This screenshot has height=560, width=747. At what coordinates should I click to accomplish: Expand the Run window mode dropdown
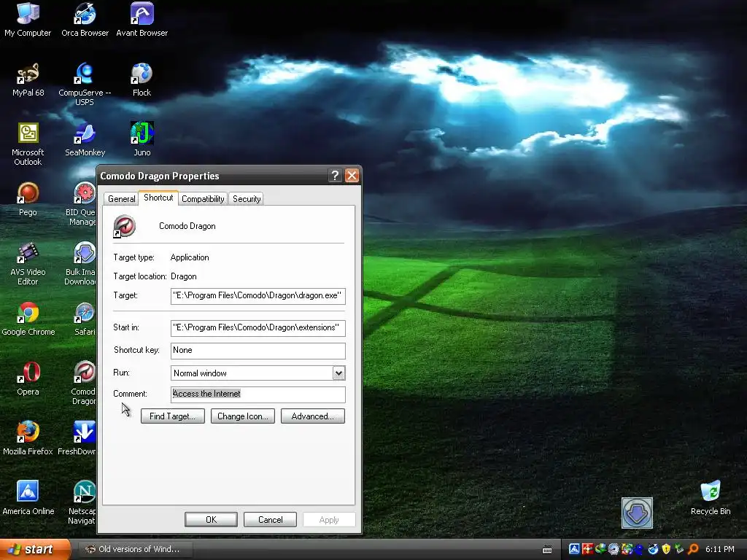pyautogui.click(x=338, y=373)
